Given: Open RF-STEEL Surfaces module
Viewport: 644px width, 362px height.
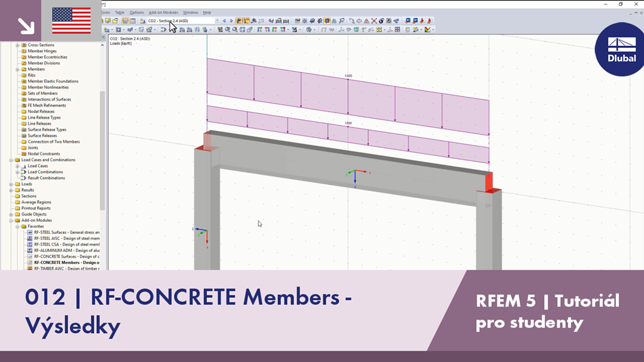Looking at the screenshot, I should point(67,233).
